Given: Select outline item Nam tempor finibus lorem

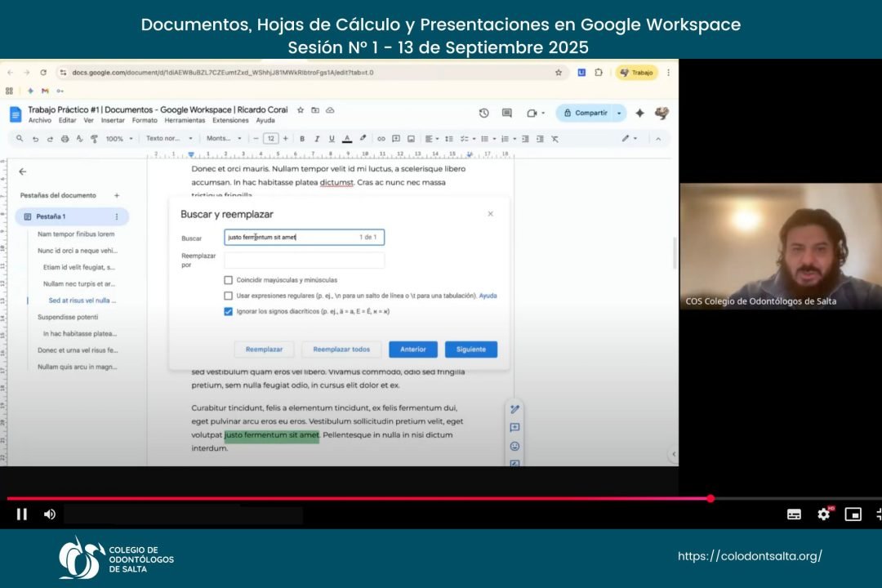Looking at the screenshot, I should pos(76,234).
